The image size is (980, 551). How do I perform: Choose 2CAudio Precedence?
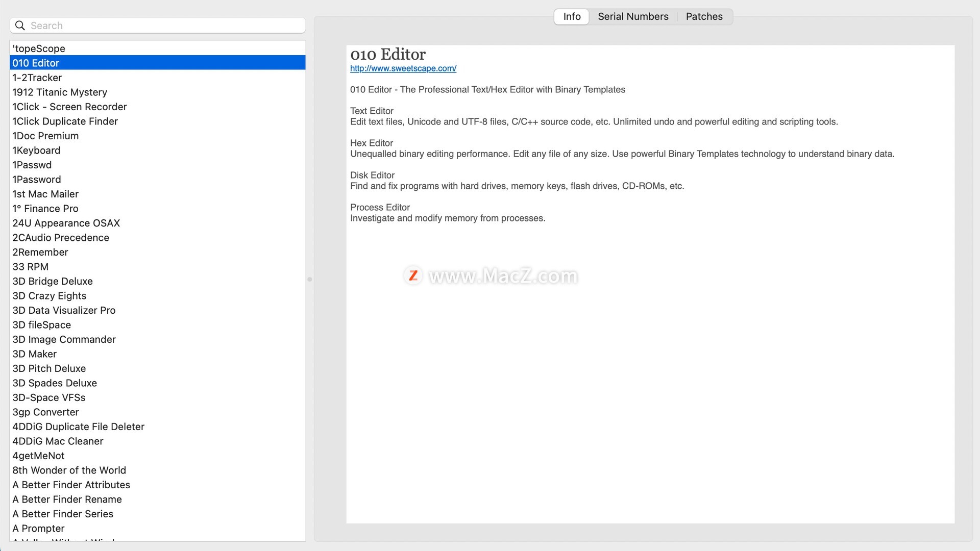pyautogui.click(x=158, y=237)
